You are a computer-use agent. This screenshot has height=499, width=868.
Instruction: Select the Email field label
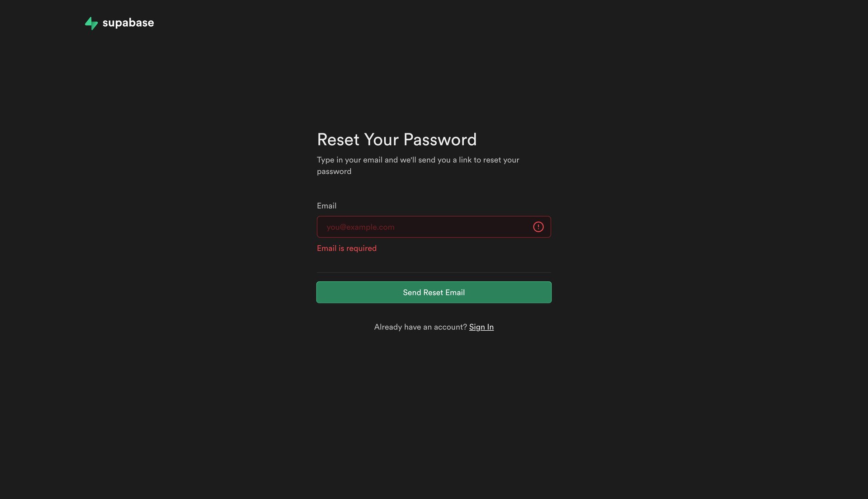[x=326, y=205]
